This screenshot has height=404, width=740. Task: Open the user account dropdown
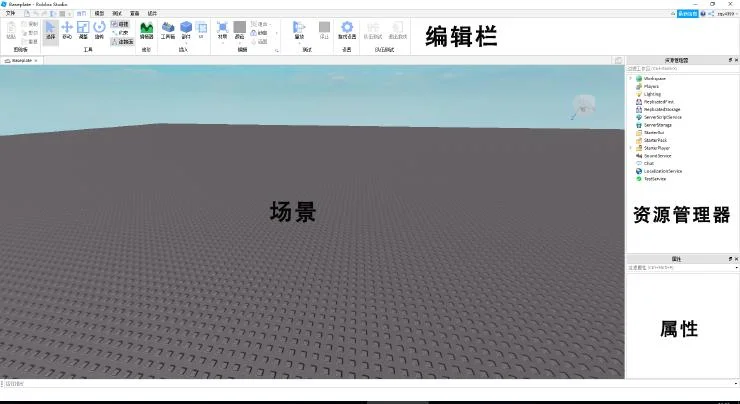727,14
